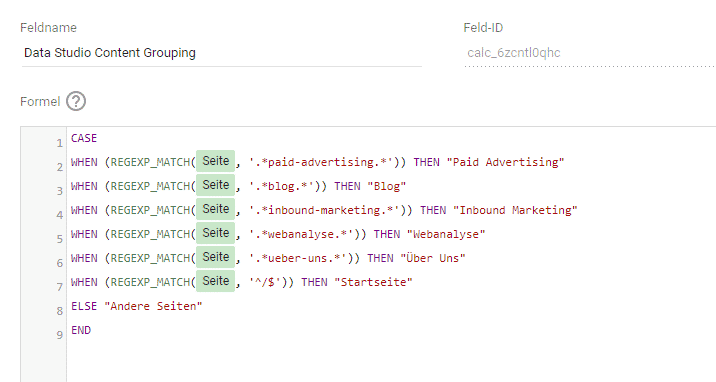
Task: Click line number 9 in the gutter
Action: click(x=59, y=335)
